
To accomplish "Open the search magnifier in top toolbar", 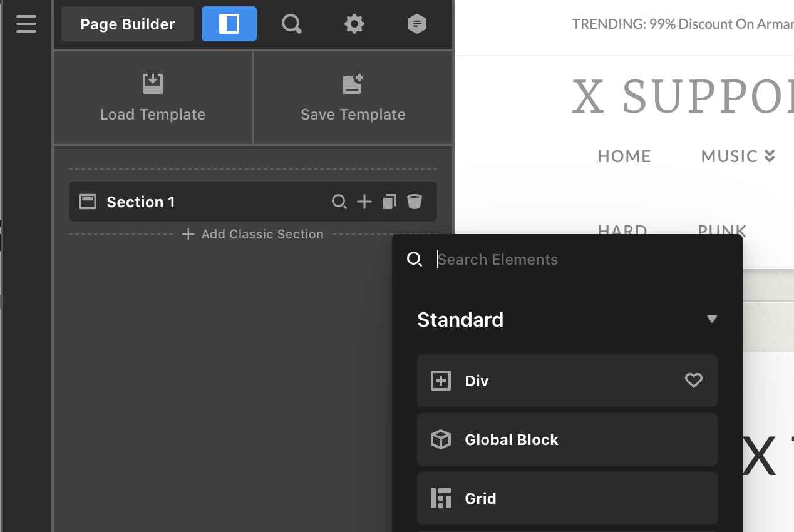I will click(x=291, y=24).
